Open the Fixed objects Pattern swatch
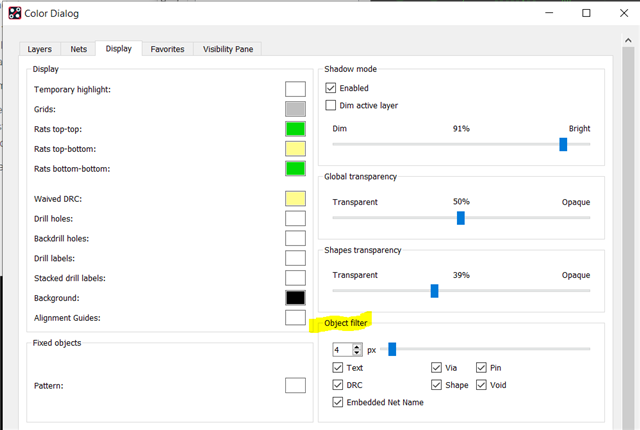This screenshot has height=430, width=640. pyautogui.click(x=295, y=385)
